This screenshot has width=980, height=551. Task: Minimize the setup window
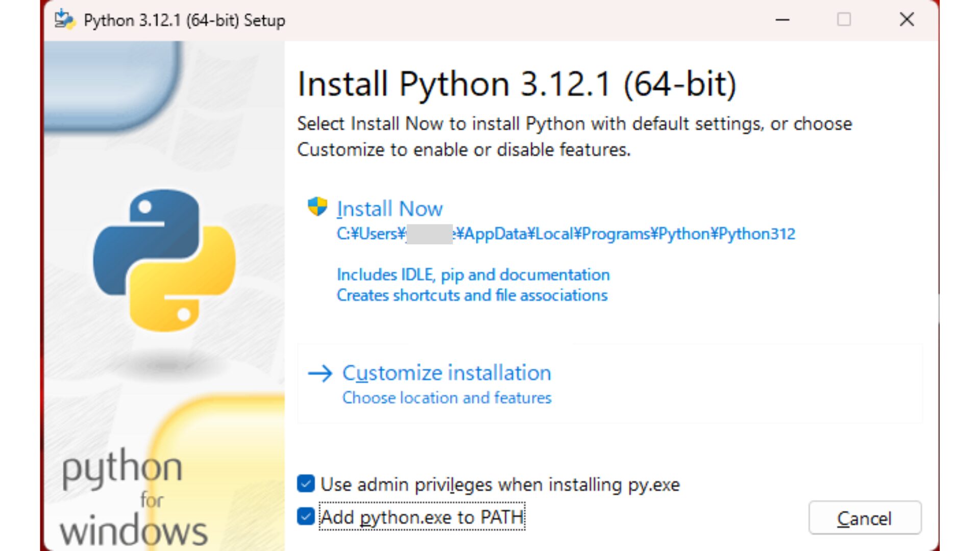(782, 20)
